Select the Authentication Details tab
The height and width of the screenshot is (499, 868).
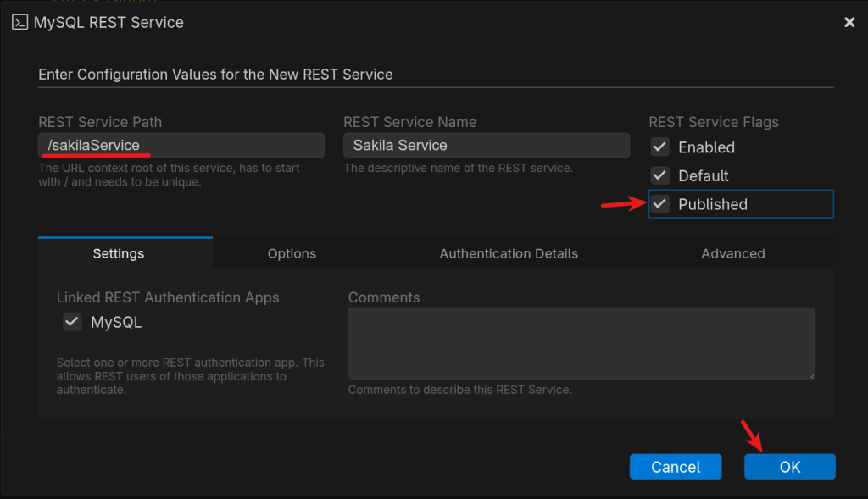[x=509, y=253]
